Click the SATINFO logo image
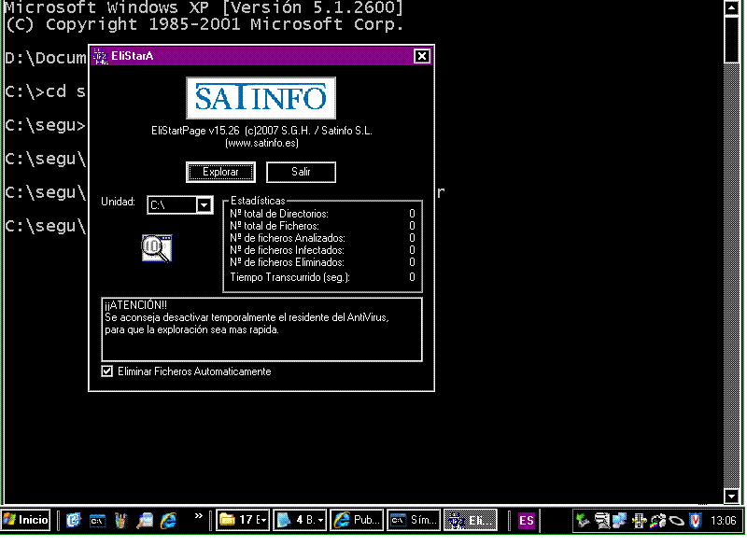Viewport: 747px width, 560px height. pyautogui.click(x=261, y=98)
